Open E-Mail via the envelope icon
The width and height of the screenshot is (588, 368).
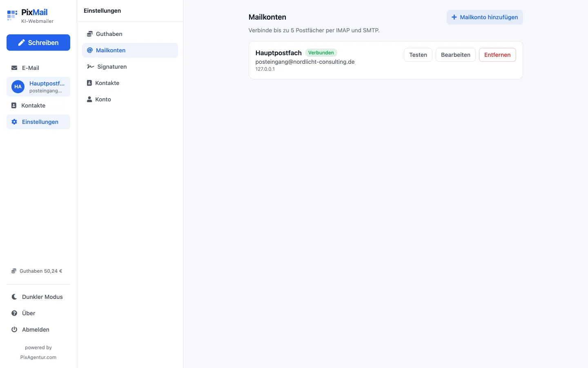tap(14, 68)
